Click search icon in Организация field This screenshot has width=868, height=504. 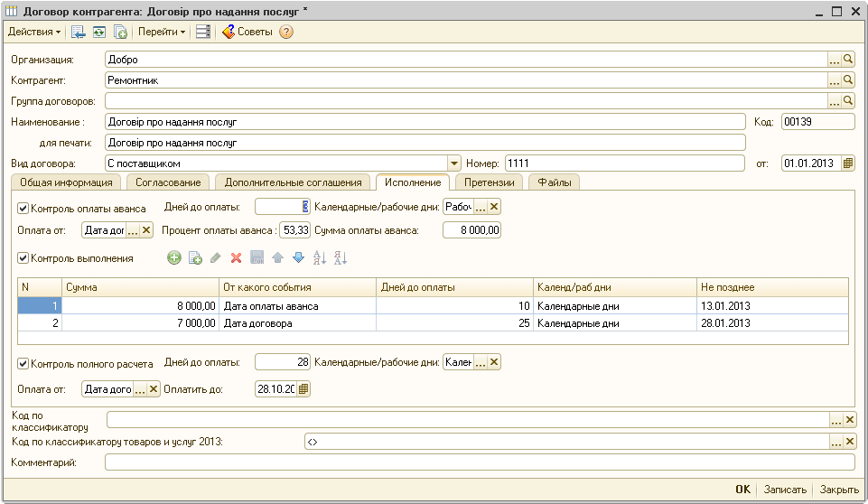tap(848, 60)
